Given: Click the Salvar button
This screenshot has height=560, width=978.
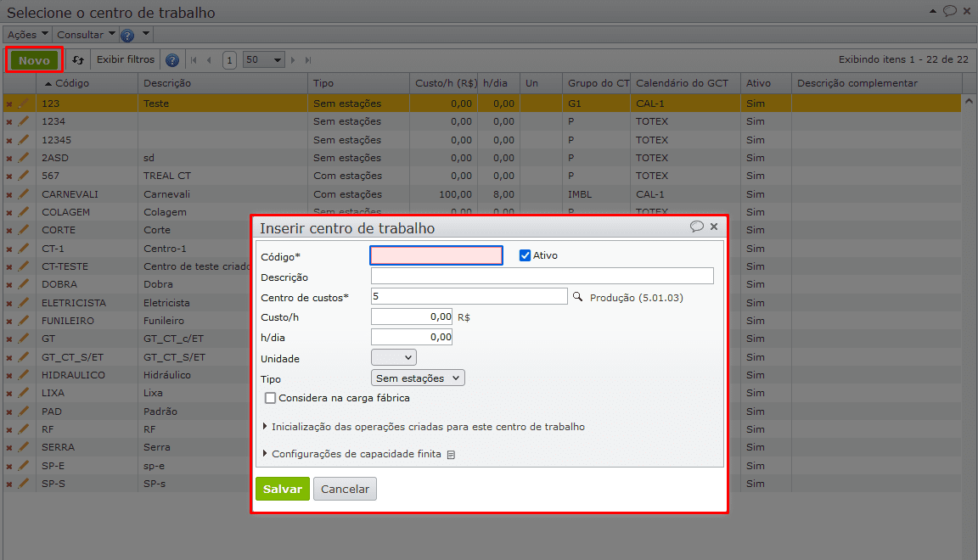Looking at the screenshot, I should point(283,490).
